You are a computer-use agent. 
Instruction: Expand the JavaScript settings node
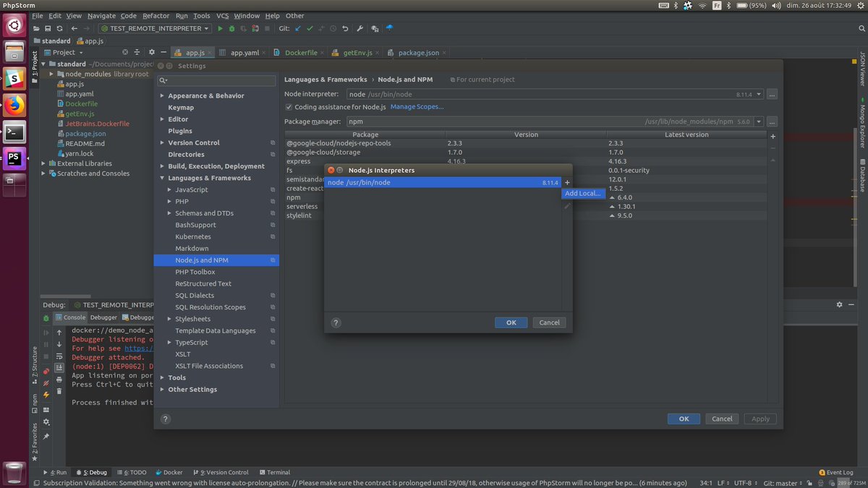coord(169,189)
